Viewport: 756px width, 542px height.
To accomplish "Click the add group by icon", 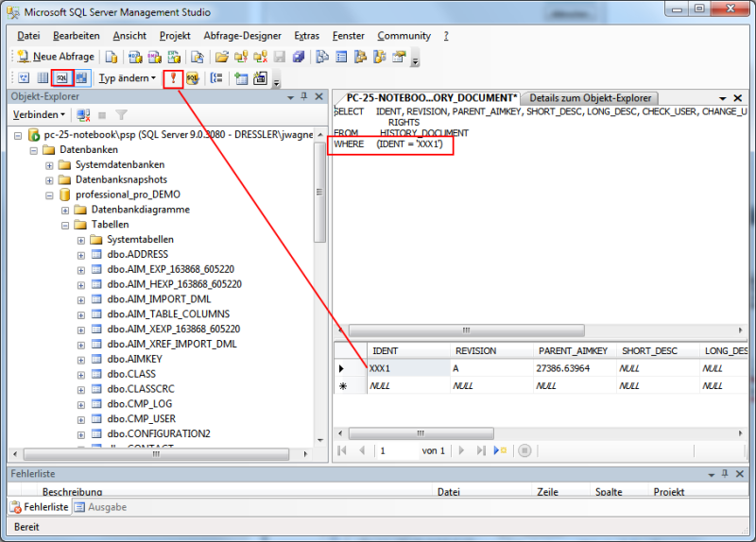I will click(x=216, y=78).
